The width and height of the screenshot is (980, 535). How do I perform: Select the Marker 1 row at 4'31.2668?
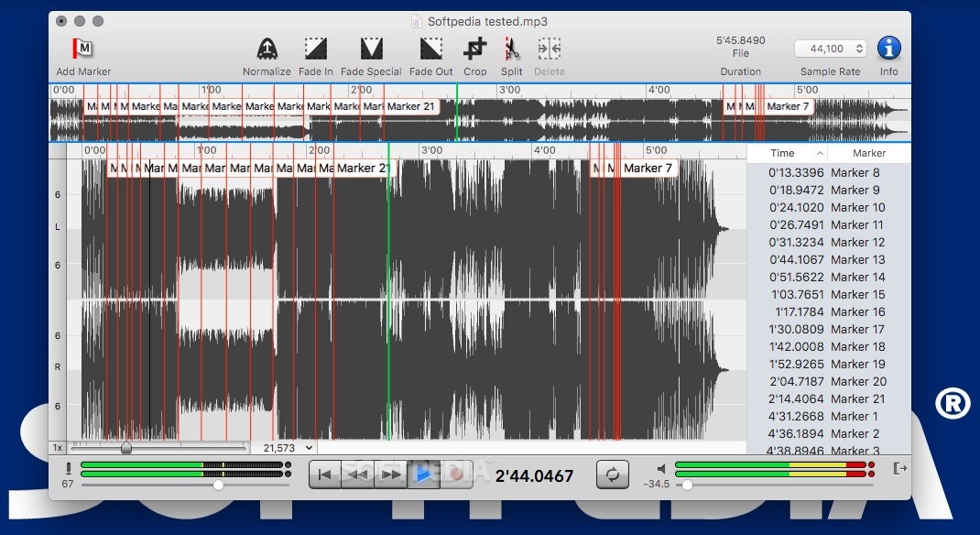coord(829,416)
